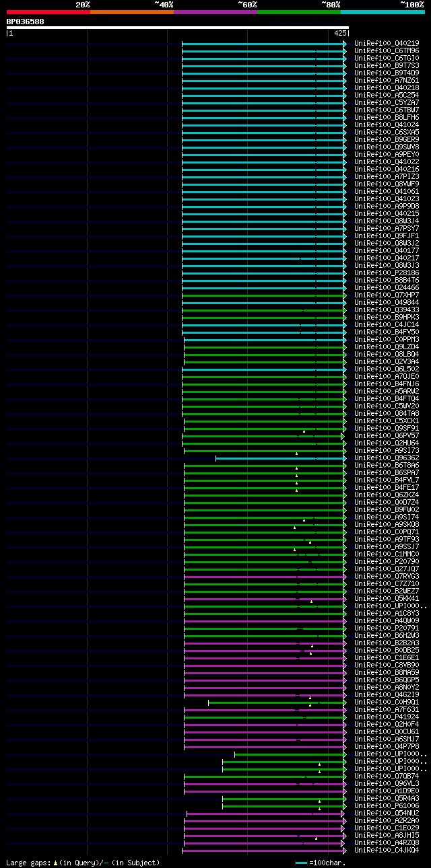Click the green ~80% identity legend segment
The height and width of the screenshot is (868, 431).
pyautogui.click(x=299, y=12)
